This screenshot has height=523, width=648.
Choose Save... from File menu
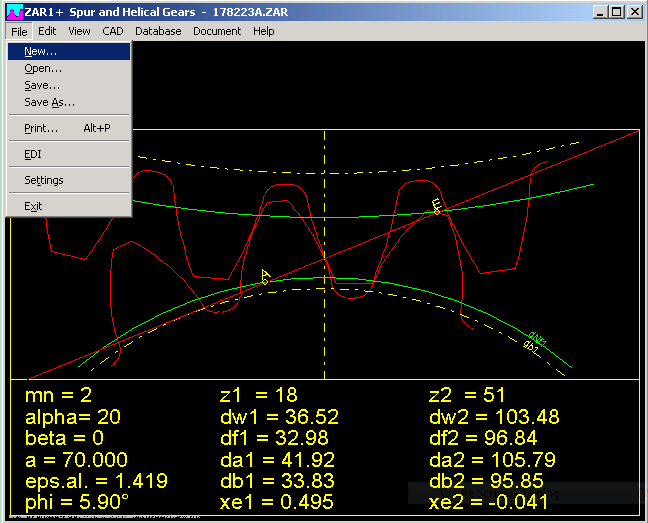[x=69, y=86]
